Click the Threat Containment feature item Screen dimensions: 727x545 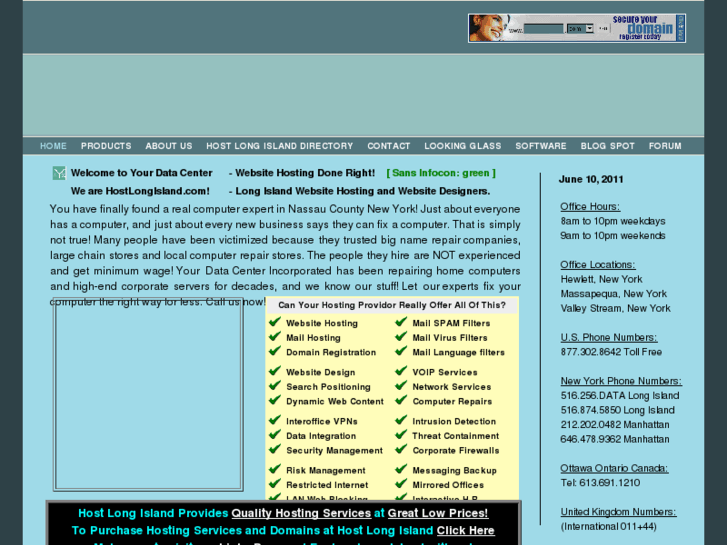pyautogui.click(x=455, y=436)
